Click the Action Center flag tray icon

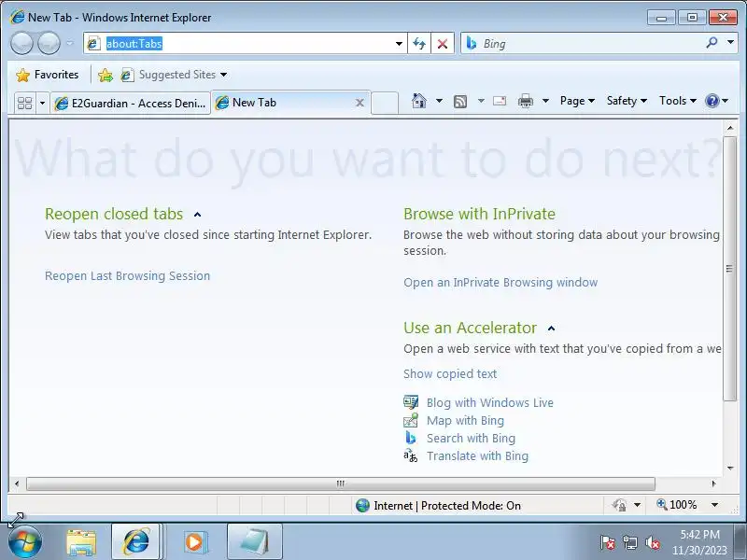click(608, 542)
